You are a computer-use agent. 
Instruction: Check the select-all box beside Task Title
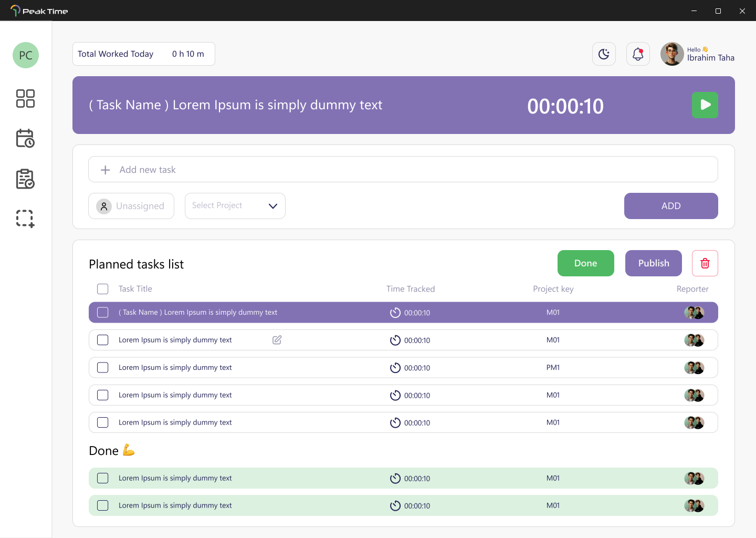103,289
